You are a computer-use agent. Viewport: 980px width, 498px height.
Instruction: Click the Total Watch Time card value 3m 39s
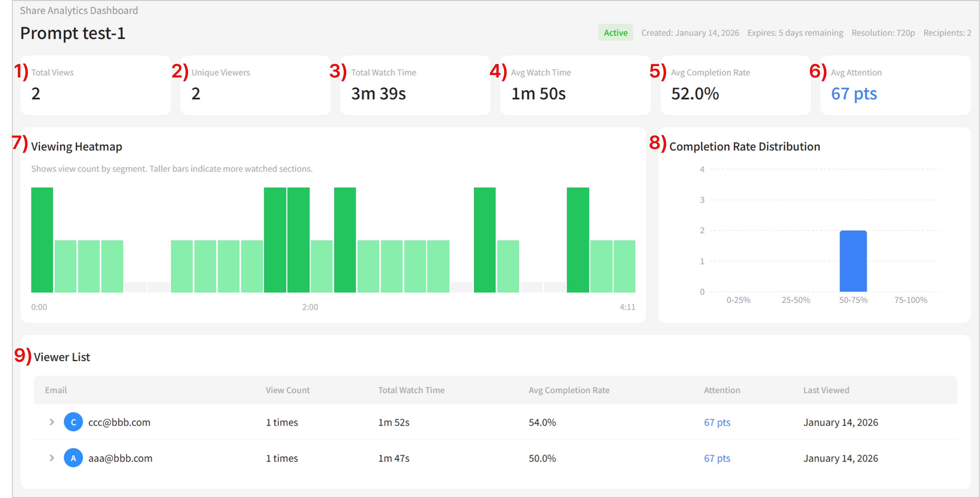tap(378, 94)
